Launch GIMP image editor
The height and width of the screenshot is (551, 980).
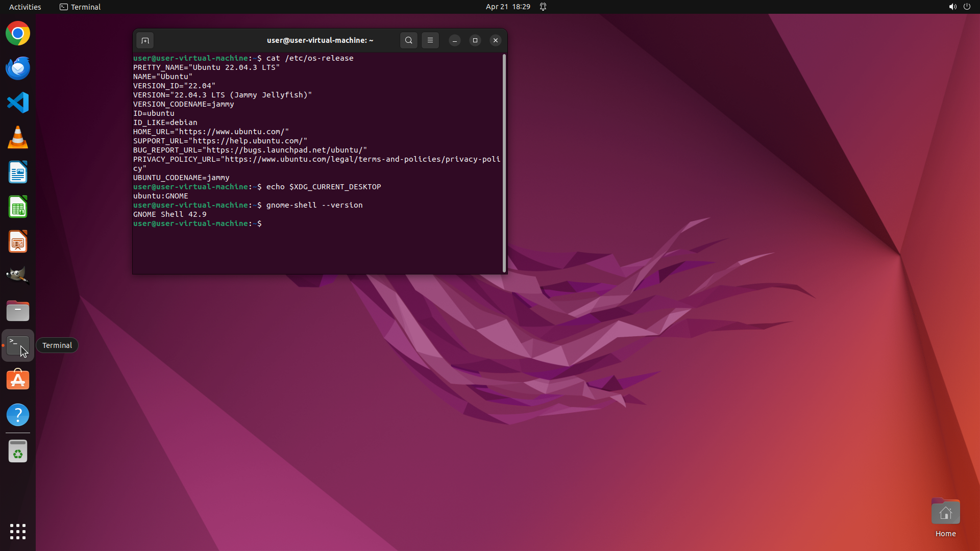18,276
